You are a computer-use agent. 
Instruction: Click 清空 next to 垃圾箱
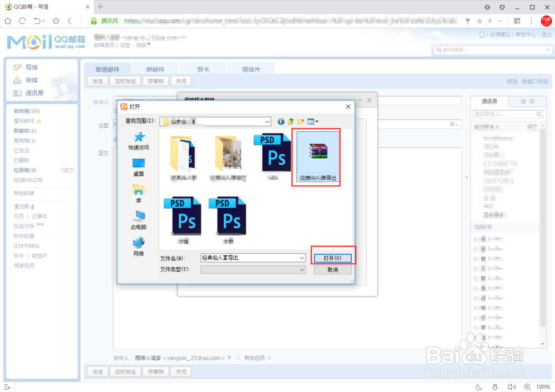coord(68,170)
